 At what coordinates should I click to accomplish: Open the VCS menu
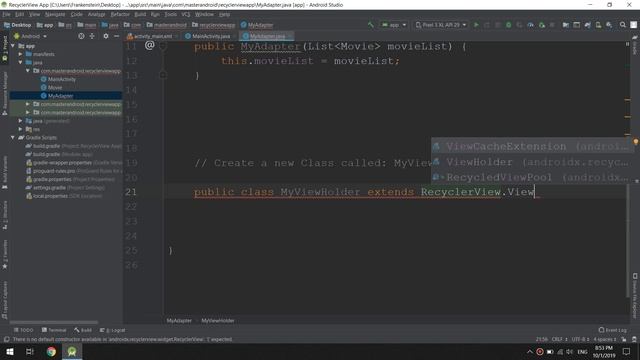click(186, 14)
